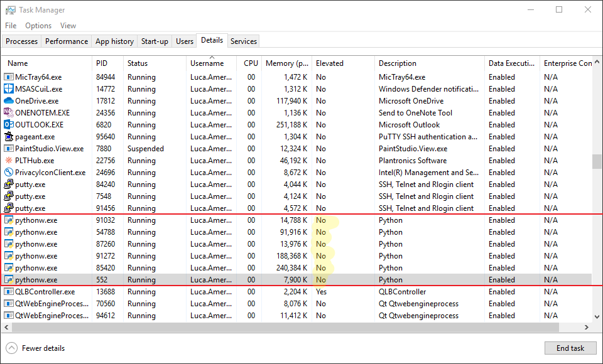603x364 pixels.
Task: Switch to the App history tab
Action: coord(114,41)
